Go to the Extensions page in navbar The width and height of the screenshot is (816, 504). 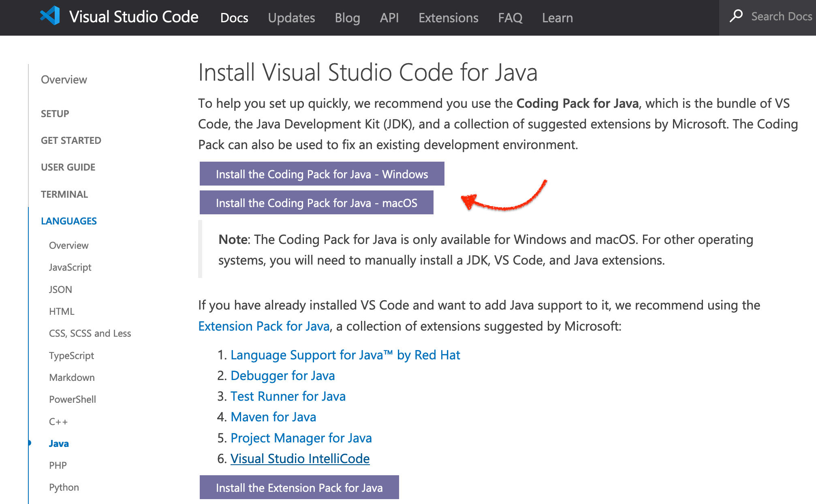[448, 18]
